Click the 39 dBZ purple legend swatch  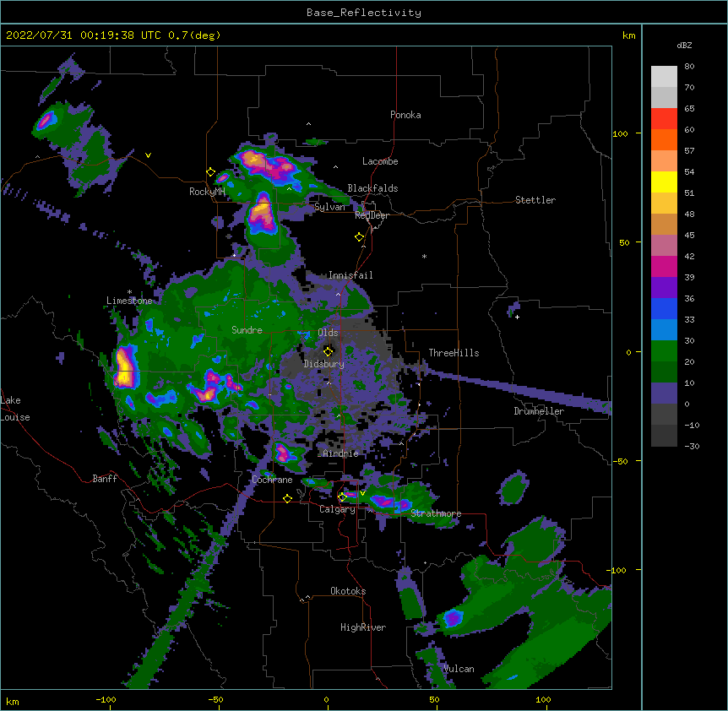pos(664,288)
